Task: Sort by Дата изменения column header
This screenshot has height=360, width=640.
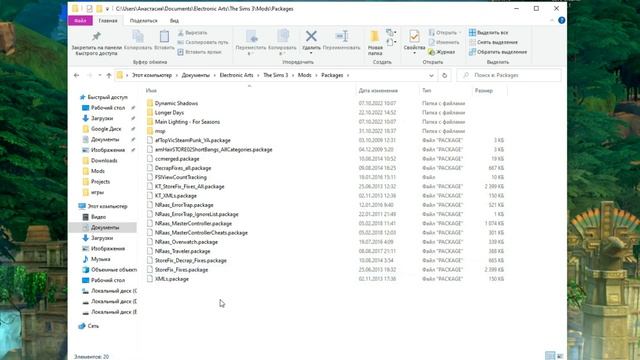Action: coord(378,91)
